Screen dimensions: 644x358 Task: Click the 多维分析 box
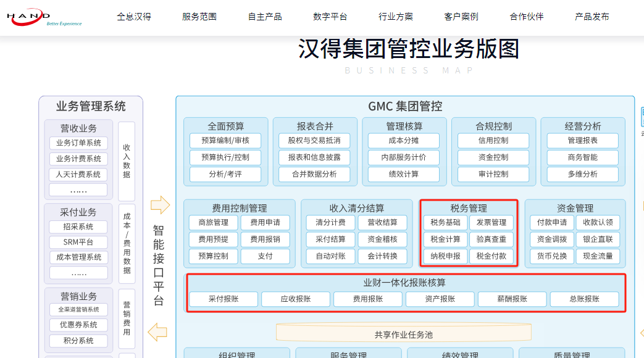point(582,174)
